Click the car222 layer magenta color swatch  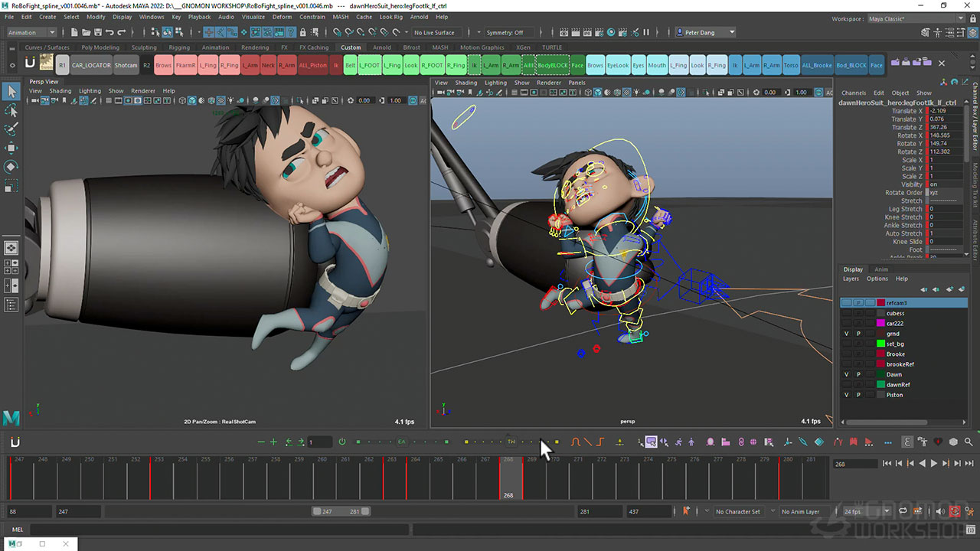pyautogui.click(x=880, y=324)
